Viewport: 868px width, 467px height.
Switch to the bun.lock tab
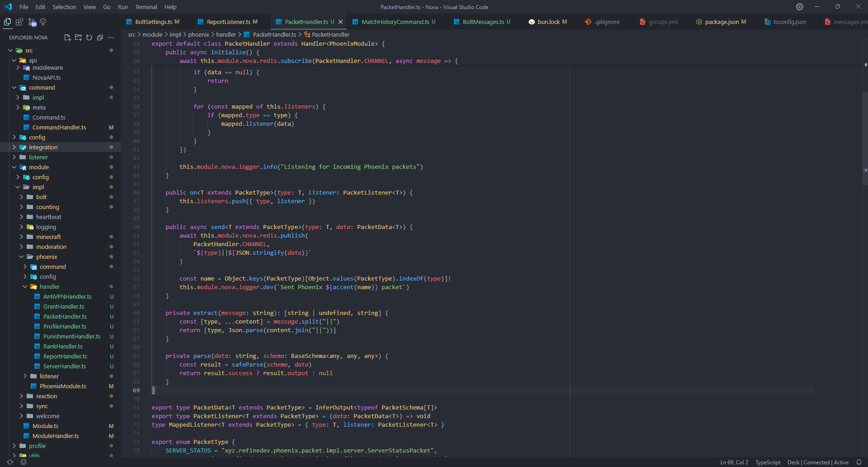552,22
